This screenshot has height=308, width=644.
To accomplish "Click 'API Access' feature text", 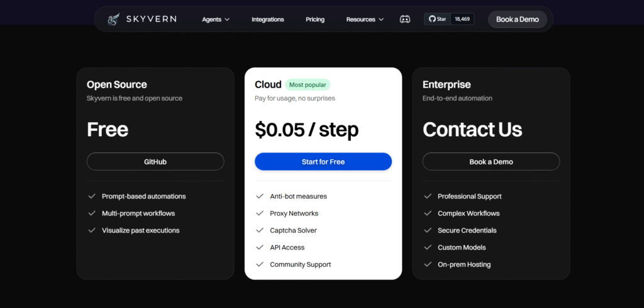I will pyautogui.click(x=287, y=248).
